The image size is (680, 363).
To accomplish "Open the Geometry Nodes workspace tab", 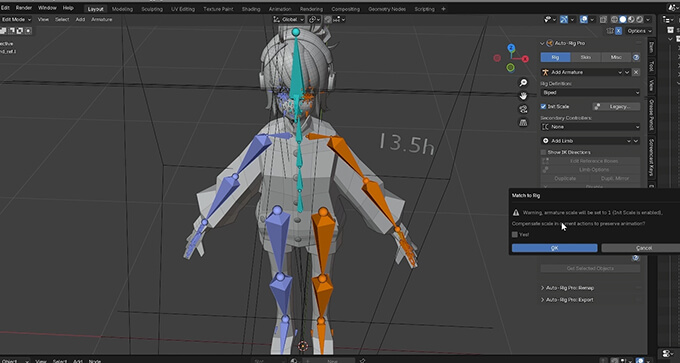I will (386, 9).
